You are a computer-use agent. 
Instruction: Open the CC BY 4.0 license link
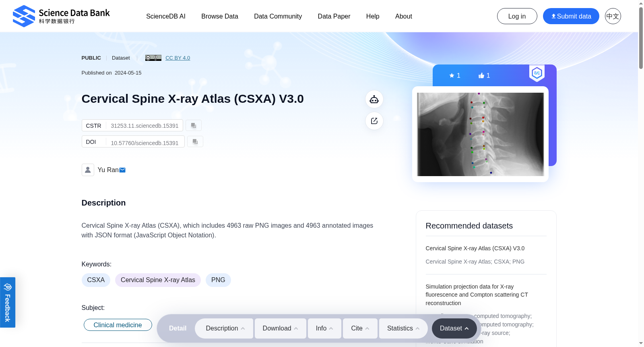tap(178, 58)
